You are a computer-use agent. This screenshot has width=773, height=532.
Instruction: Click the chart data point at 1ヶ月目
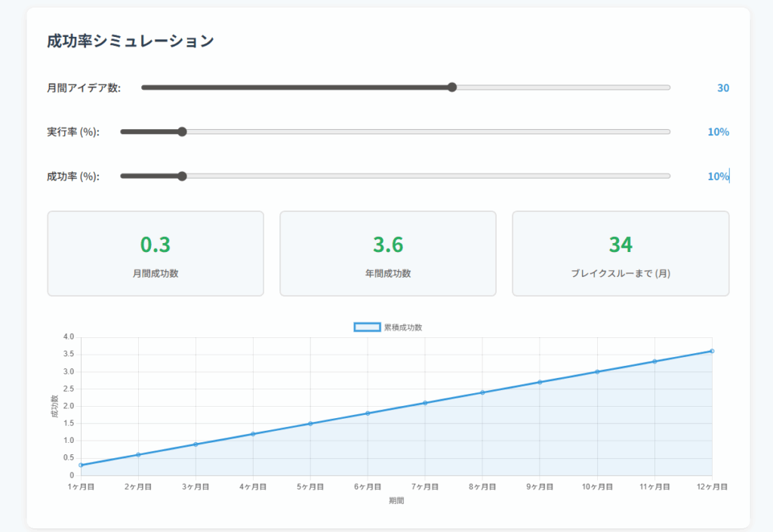(x=81, y=465)
